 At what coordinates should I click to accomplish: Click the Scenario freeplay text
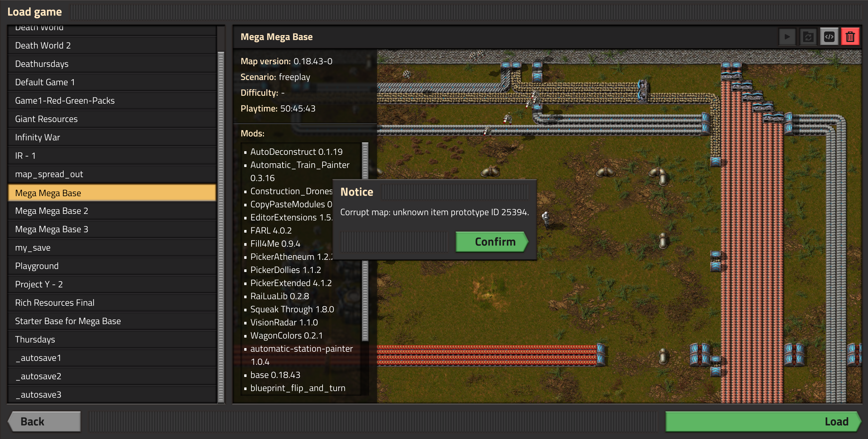tap(275, 77)
